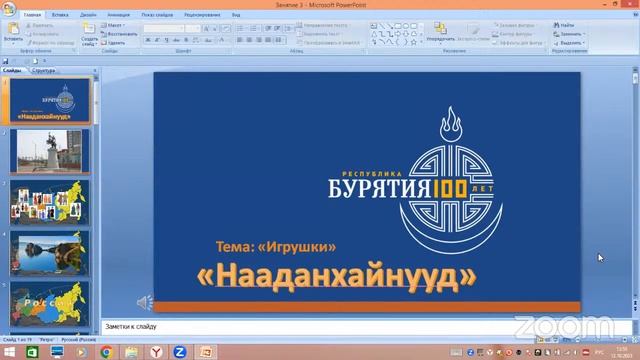Screen dimensions: 640x360
Task: Click the large Paste (Вставить) button
Action: tap(13, 33)
